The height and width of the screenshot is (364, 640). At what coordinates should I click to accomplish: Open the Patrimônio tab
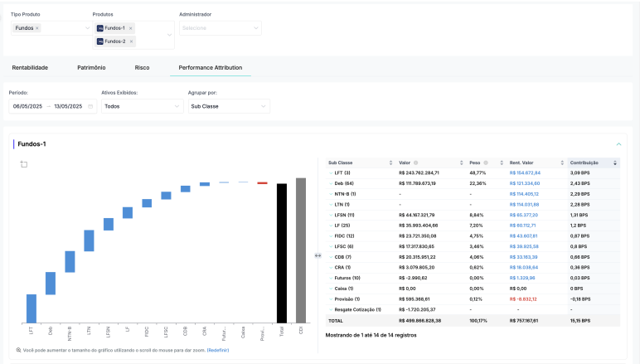tap(91, 68)
